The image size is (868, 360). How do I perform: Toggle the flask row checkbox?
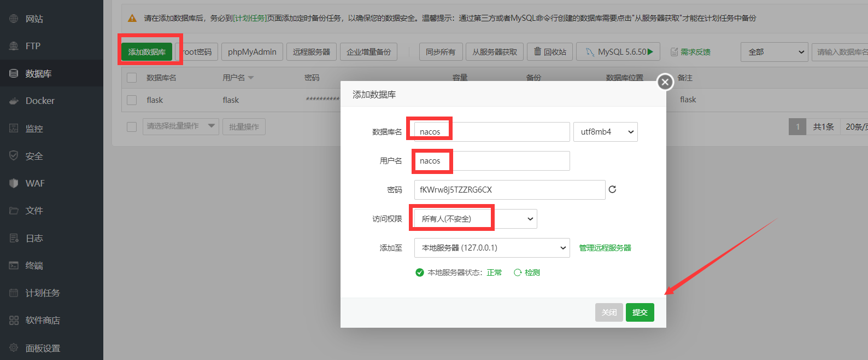pos(132,100)
